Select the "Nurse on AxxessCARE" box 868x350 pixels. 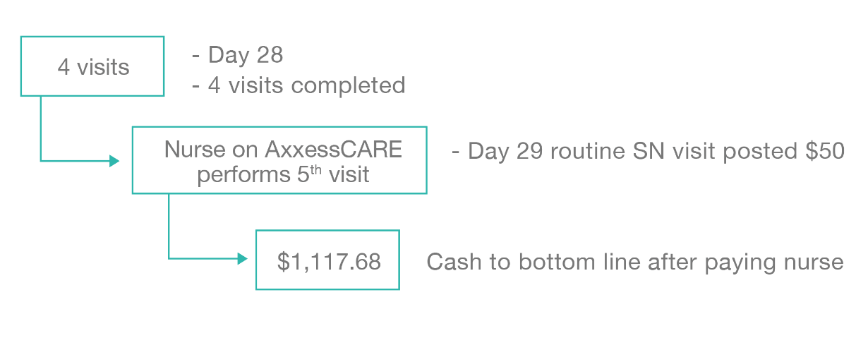click(279, 160)
